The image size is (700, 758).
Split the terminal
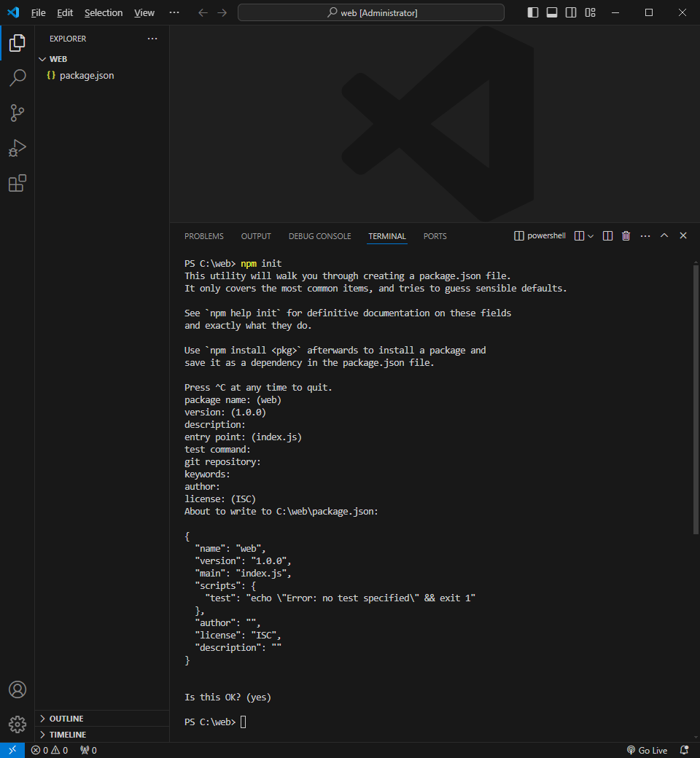coord(579,236)
